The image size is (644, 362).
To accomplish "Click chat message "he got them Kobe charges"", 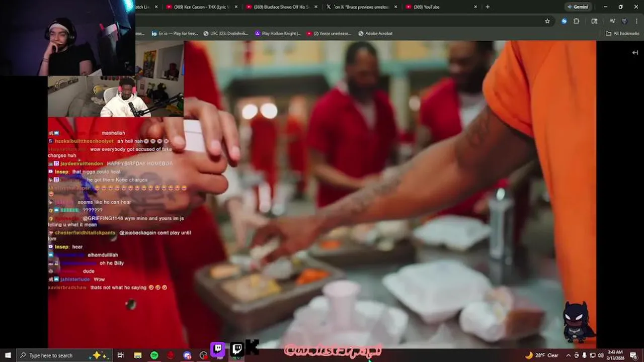I will [117, 180].
